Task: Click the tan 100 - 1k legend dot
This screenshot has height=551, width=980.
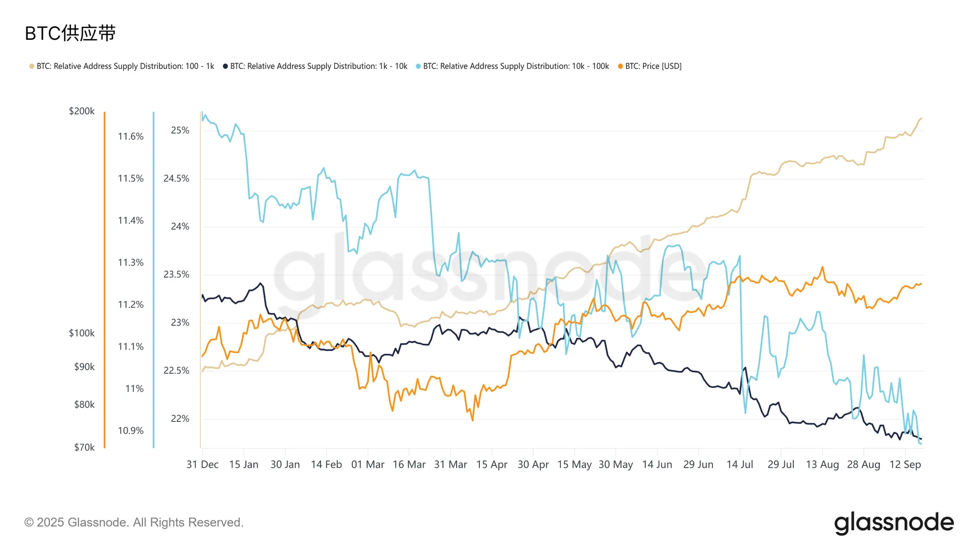Action: pyautogui.click(x=32, y=66)
